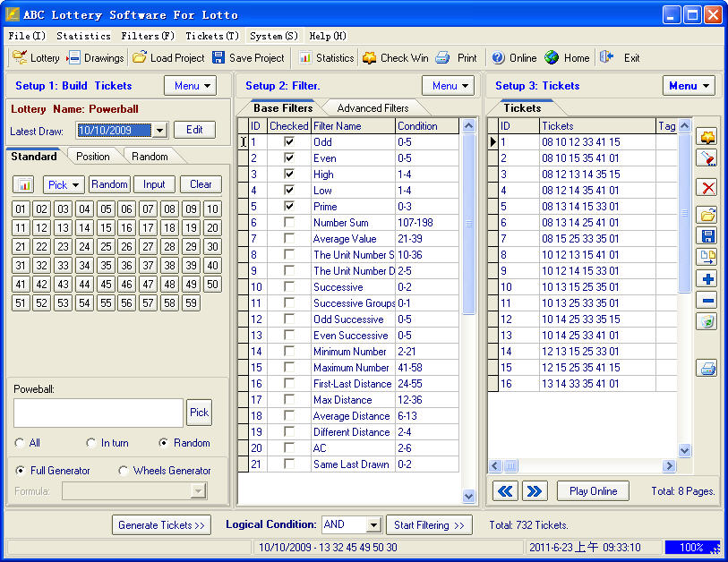728x562 pixels.
Task: Click the printer icon in tickets sidebar
Action: pyautogui.click(x=707, y=369)
